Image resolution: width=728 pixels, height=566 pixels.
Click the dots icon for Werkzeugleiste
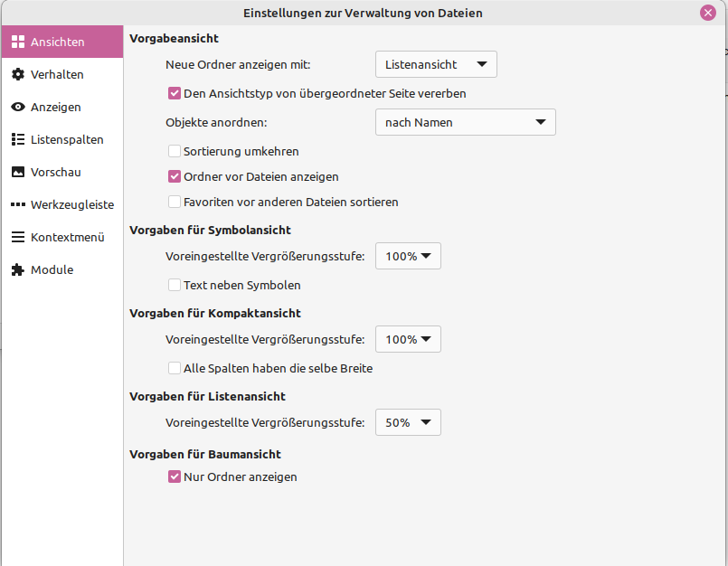pyautogui.click(x=16, y=204)
